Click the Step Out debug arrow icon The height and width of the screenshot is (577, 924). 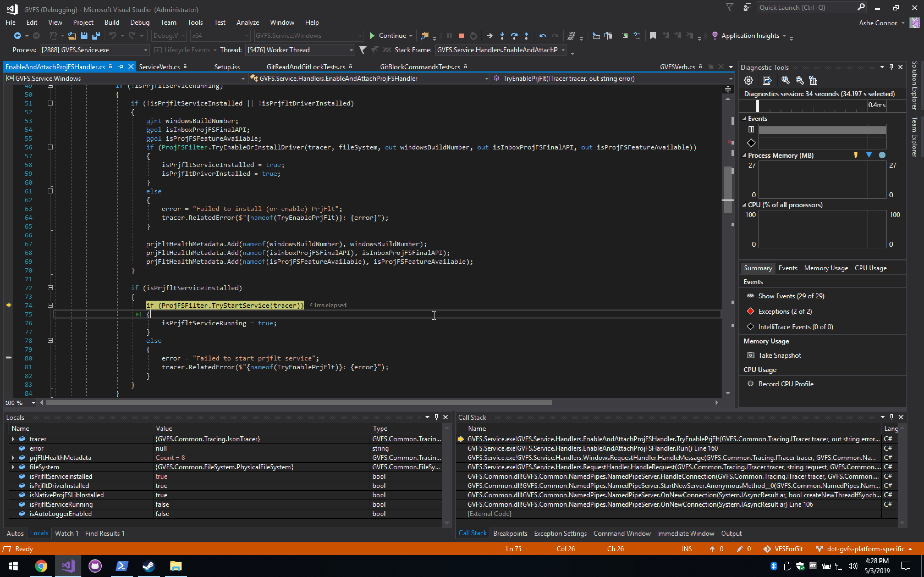(526, 36)
